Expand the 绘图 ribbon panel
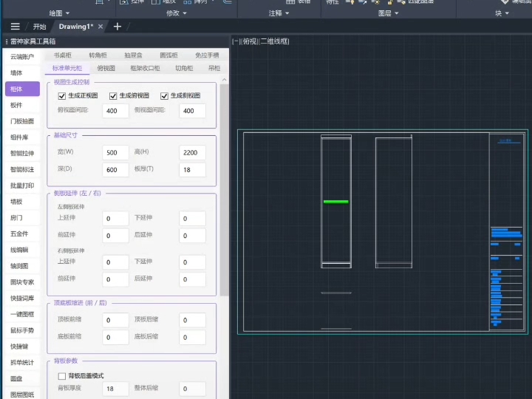The height and width of the screenshot is (399, 532). (x=59, y=13)
